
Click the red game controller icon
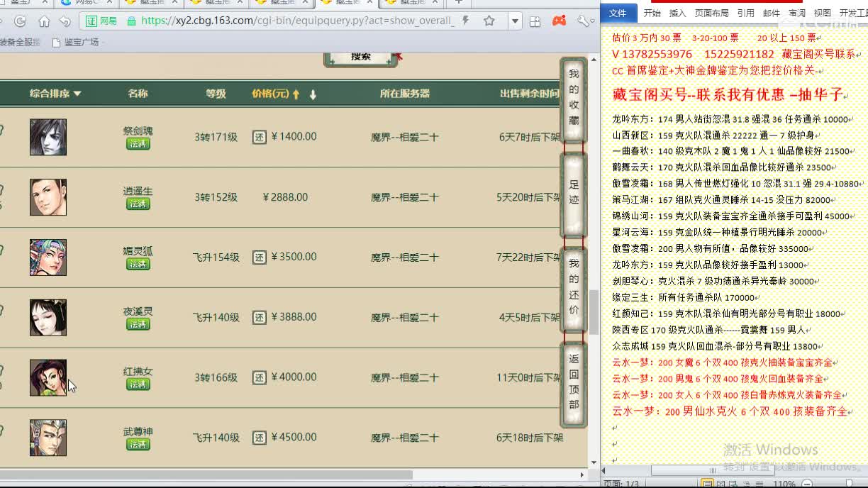560,21
